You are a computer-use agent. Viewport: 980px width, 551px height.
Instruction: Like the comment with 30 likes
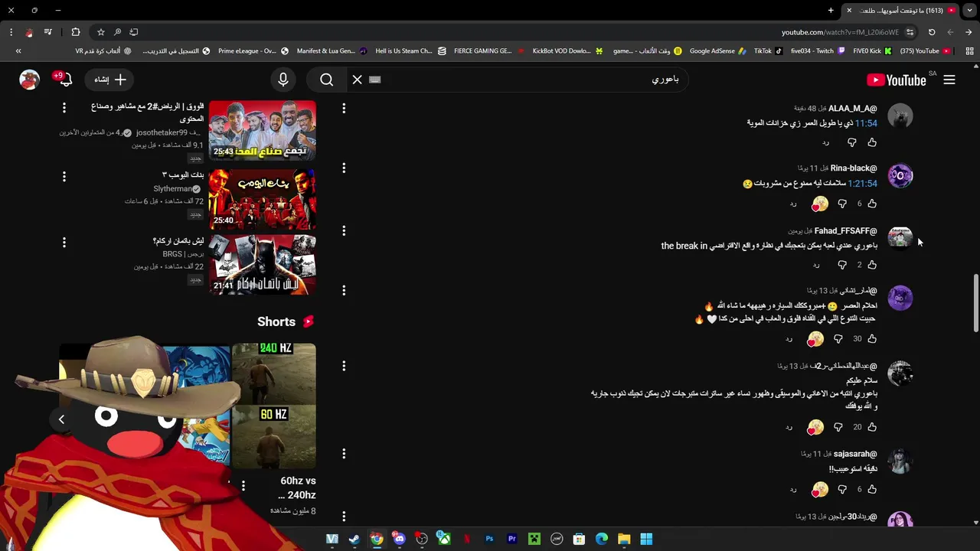tap(872, 338)
